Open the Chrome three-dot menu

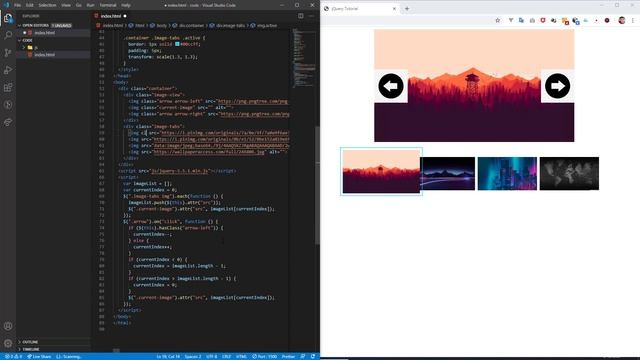coord(633,20)
